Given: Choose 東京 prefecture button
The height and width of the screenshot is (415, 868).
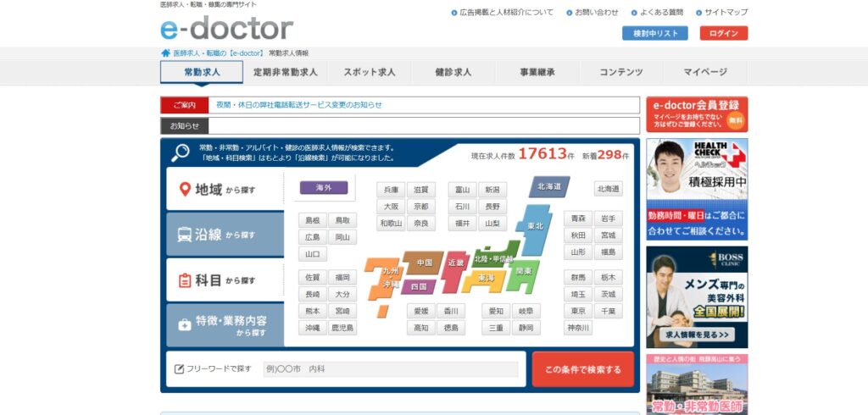Looking at the screenshot, I should [x=578, y=311].
